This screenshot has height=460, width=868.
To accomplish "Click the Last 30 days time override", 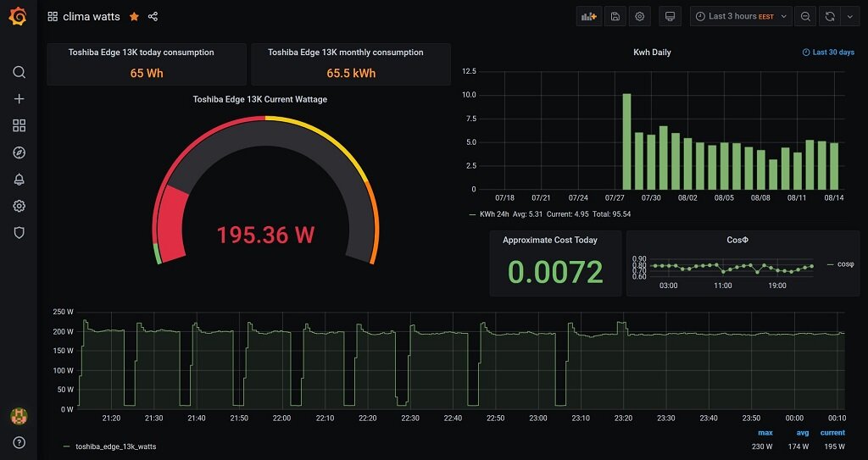I will tap(828, 53).
